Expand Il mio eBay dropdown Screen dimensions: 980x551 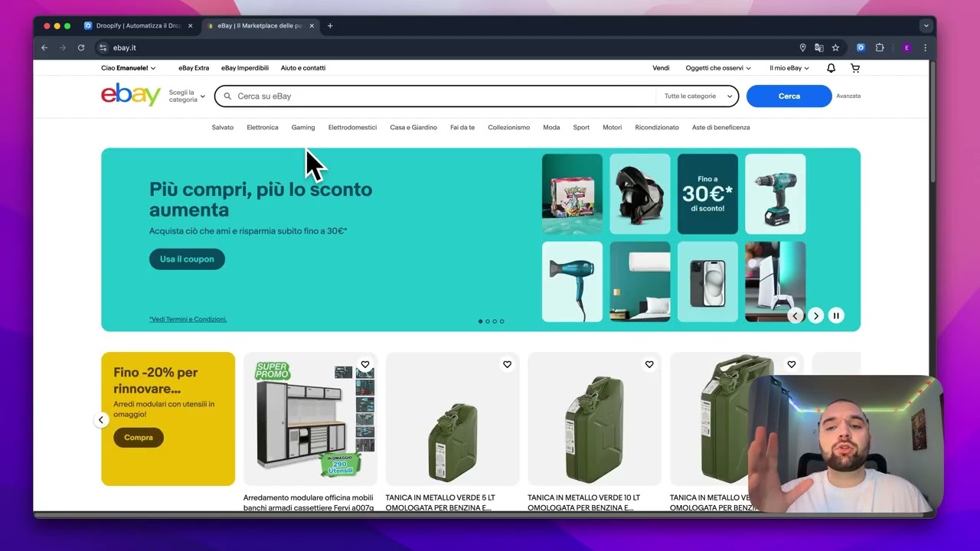pyautogui.click(x=789, y=68)
